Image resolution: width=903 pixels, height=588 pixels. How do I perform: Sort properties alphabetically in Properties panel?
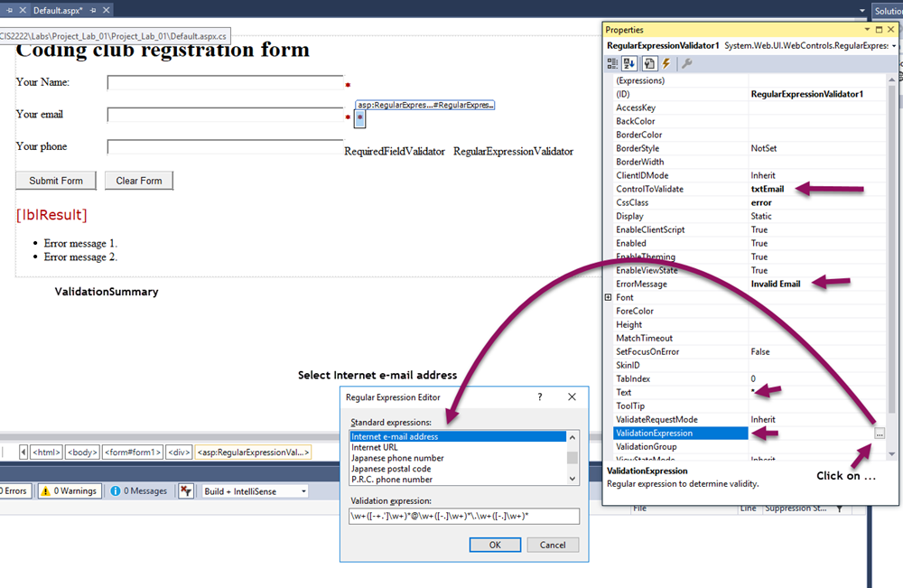tap(628, 64)
